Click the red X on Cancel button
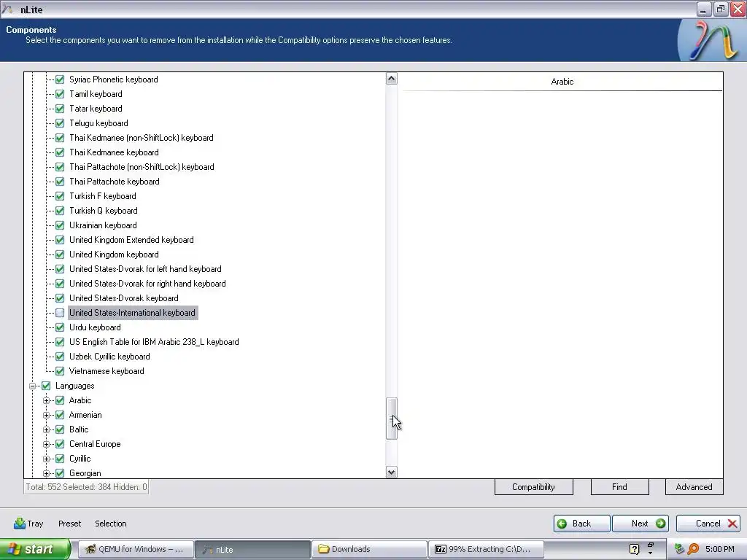This screenshot has height=560, width=747. pyautogui.click(x=732, y=524)
